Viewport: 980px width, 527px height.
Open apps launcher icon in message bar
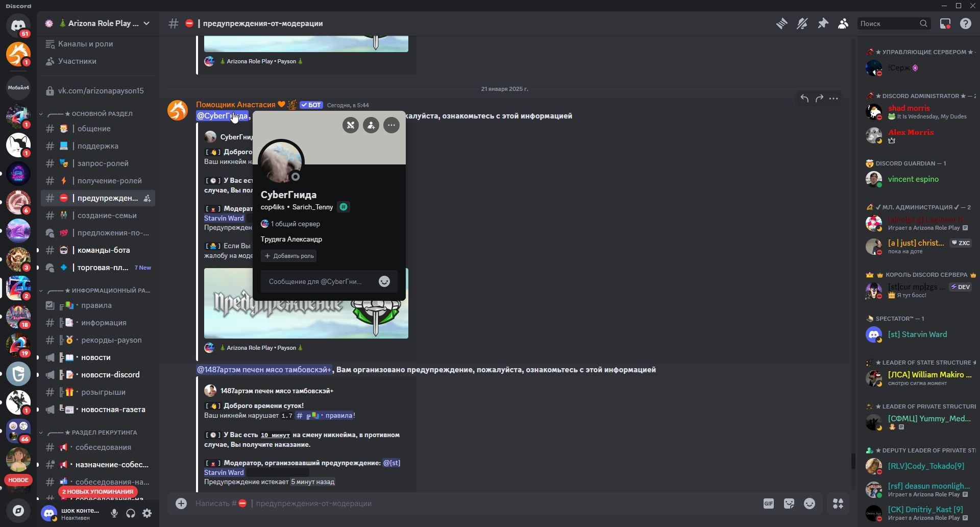(838, 504)
